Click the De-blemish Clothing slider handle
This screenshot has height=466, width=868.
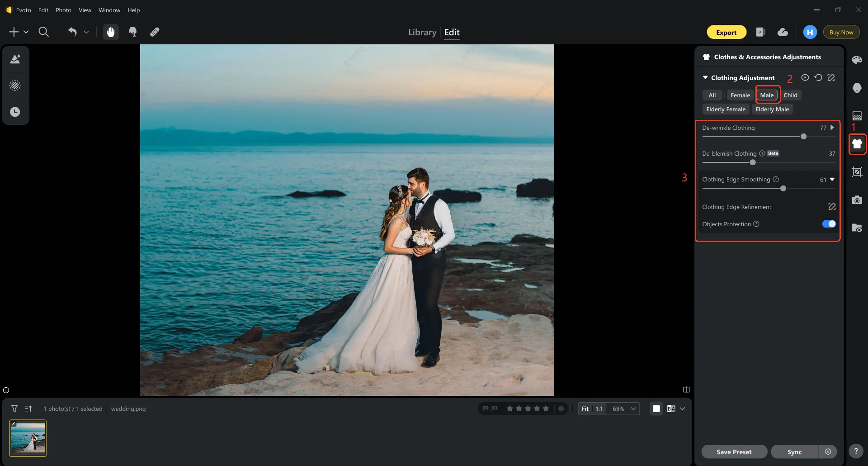(x=753, y=162)
